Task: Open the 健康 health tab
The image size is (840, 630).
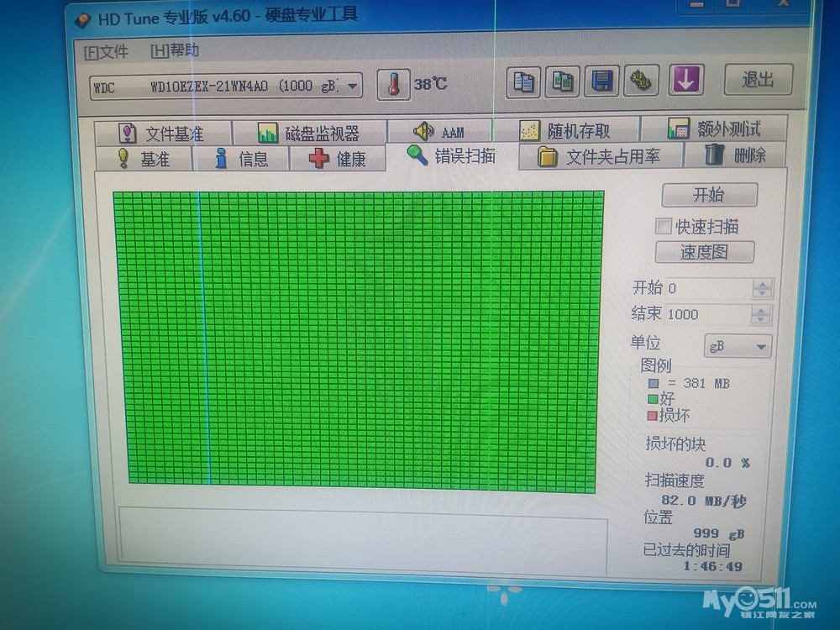Action: click(338, 159)
